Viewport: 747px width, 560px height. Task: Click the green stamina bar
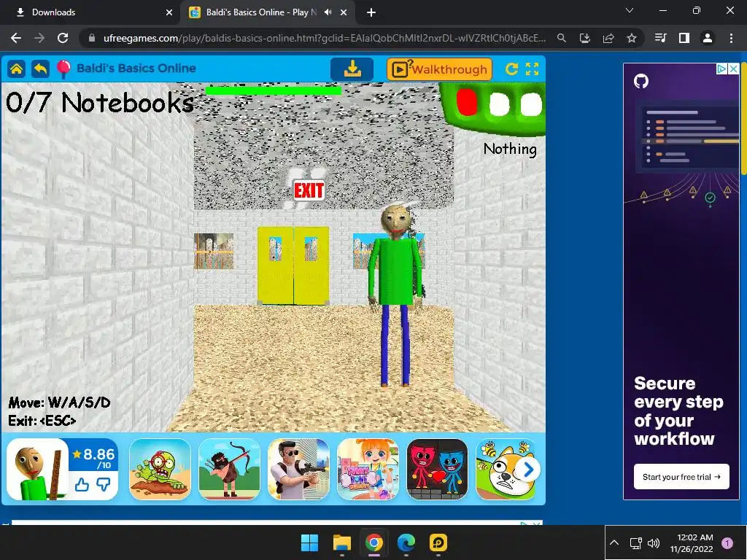click(x=273, y=90)
